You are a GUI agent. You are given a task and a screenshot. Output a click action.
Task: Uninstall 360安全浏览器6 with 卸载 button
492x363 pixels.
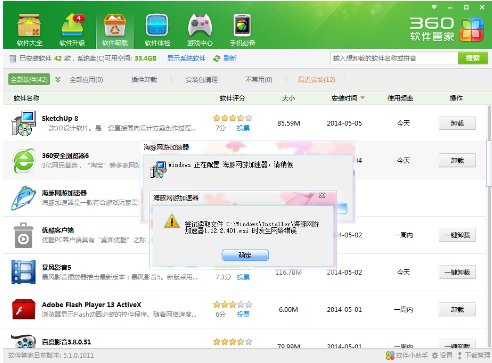click(457, 160)
